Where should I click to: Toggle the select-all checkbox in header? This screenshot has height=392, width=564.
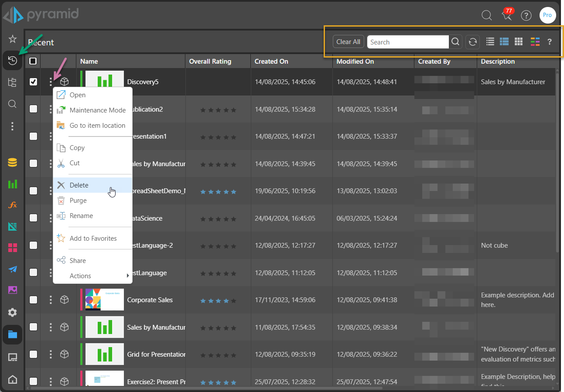pos(33,61)
